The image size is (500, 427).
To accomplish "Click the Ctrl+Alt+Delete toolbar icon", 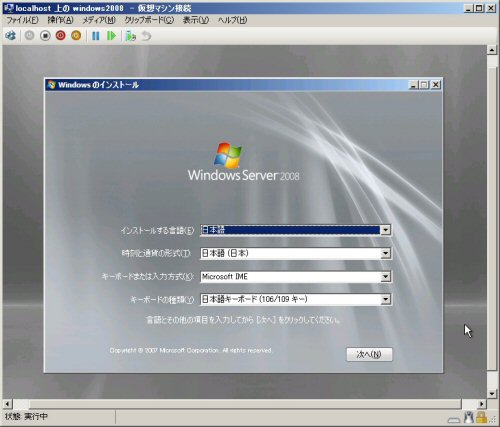I will [x=10, y=36].
